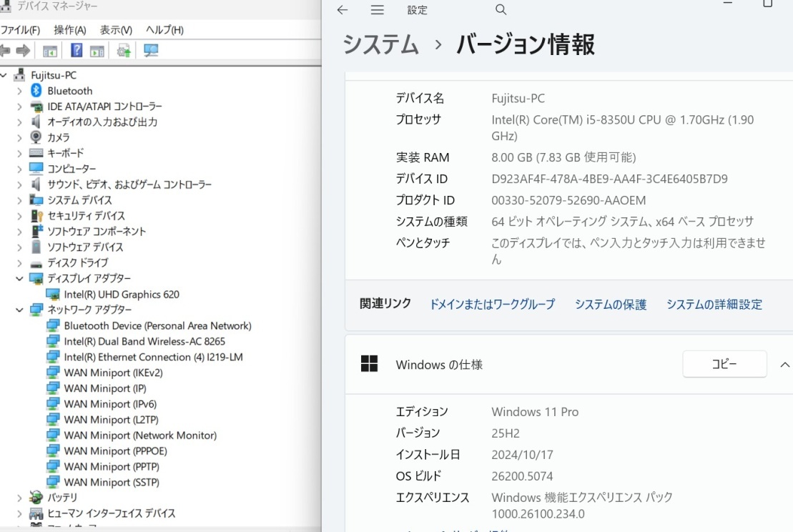This screenshot has width=793, height=532.
Task: Collapse the ネットワーク アダプター tree node
Action: (18, 310)
